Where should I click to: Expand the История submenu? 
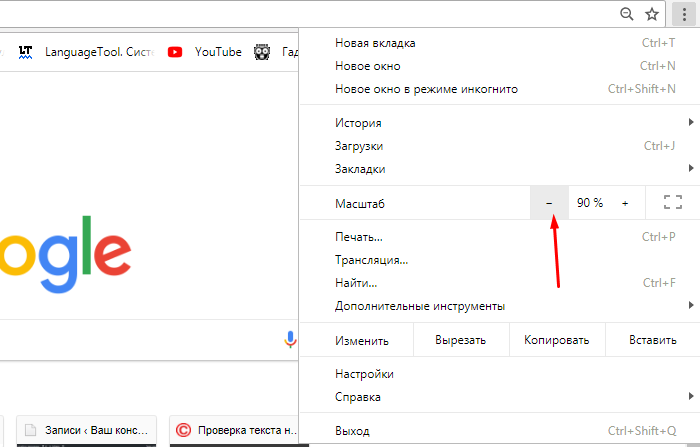(x=500, y=123)
